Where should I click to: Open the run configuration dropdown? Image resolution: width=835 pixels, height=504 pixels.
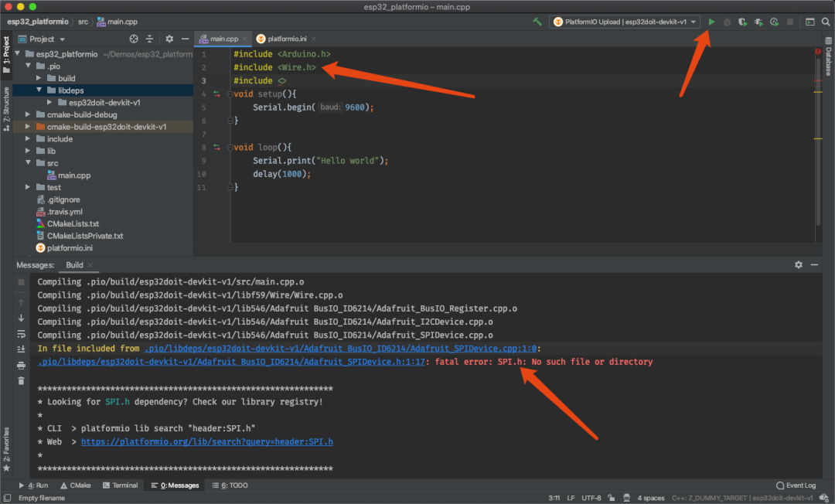click(625, 22)
